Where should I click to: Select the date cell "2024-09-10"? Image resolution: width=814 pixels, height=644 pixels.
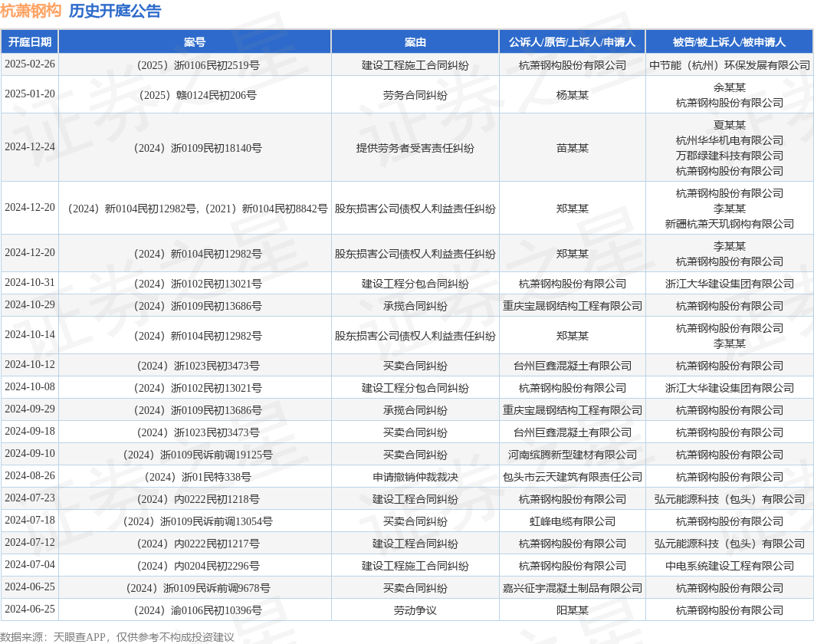(30, 453)
